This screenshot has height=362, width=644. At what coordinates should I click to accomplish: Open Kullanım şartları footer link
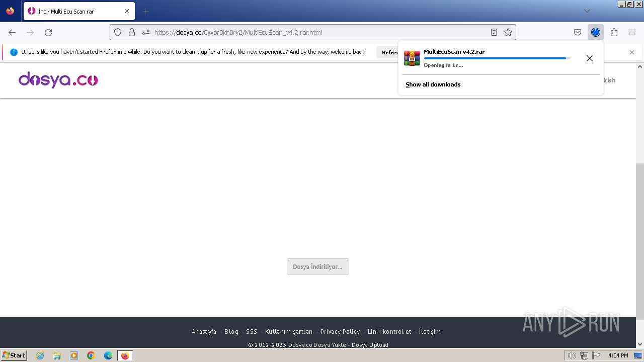(x=289, y=332)
